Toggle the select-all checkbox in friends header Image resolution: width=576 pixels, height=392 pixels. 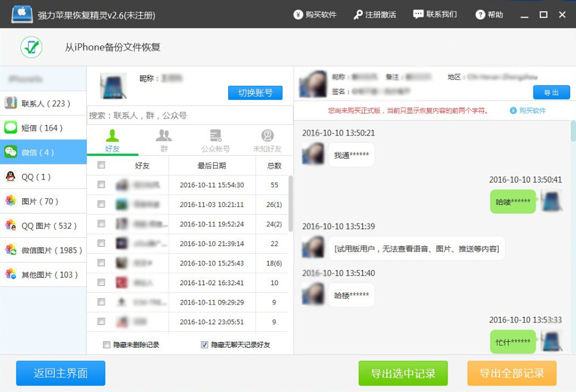101,165
